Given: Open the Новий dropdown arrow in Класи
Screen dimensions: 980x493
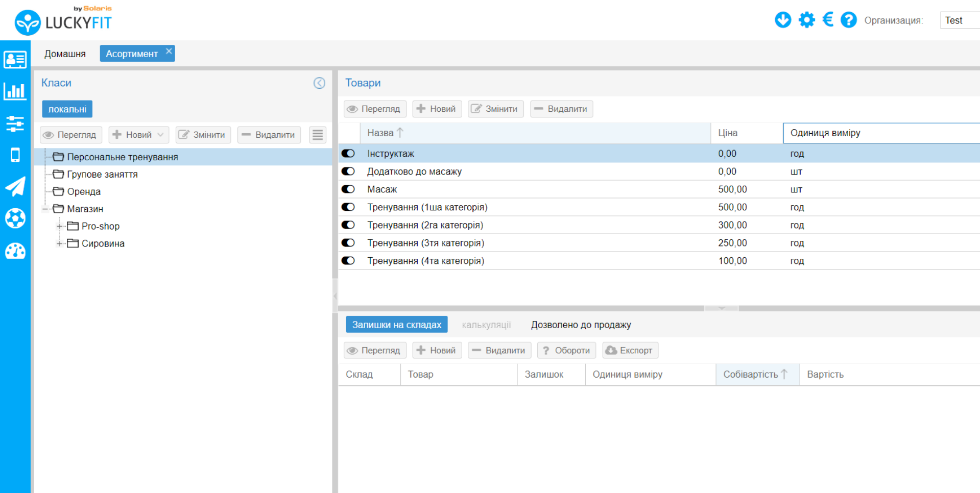Looking at the screenshot, I should (161, 135).
